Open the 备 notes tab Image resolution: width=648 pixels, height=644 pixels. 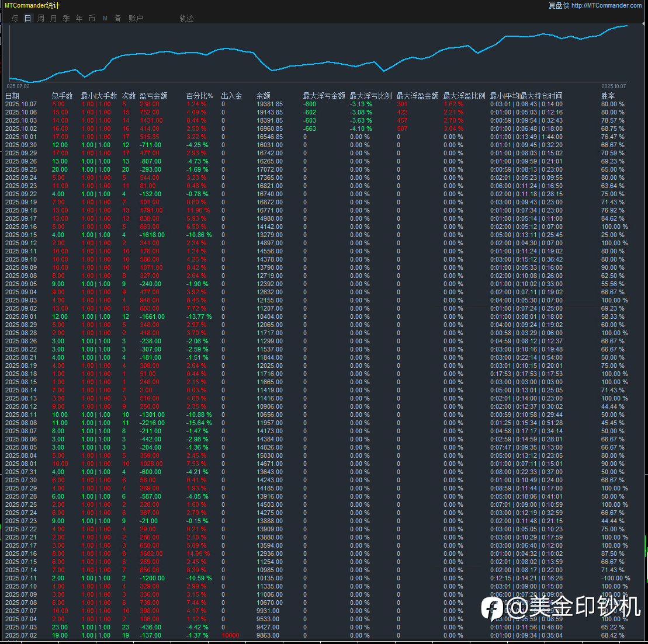coord(118,18)
